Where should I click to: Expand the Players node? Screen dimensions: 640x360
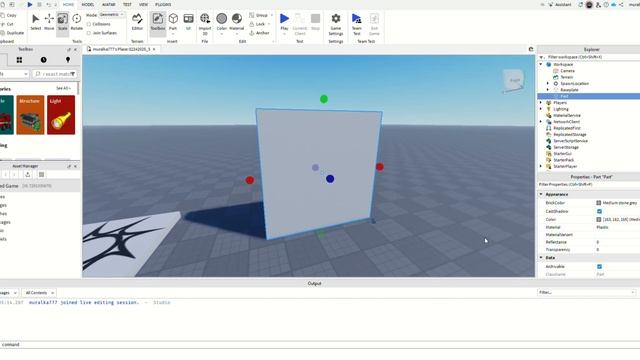[541, 103]
